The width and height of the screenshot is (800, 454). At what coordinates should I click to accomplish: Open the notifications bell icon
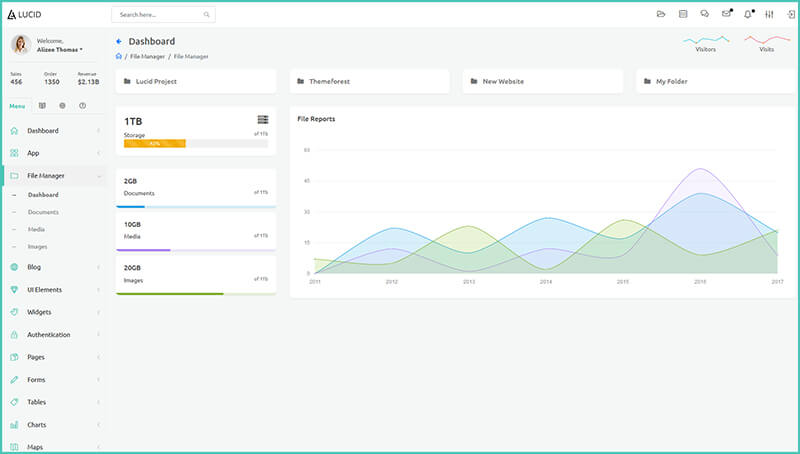tap(748, 14)
